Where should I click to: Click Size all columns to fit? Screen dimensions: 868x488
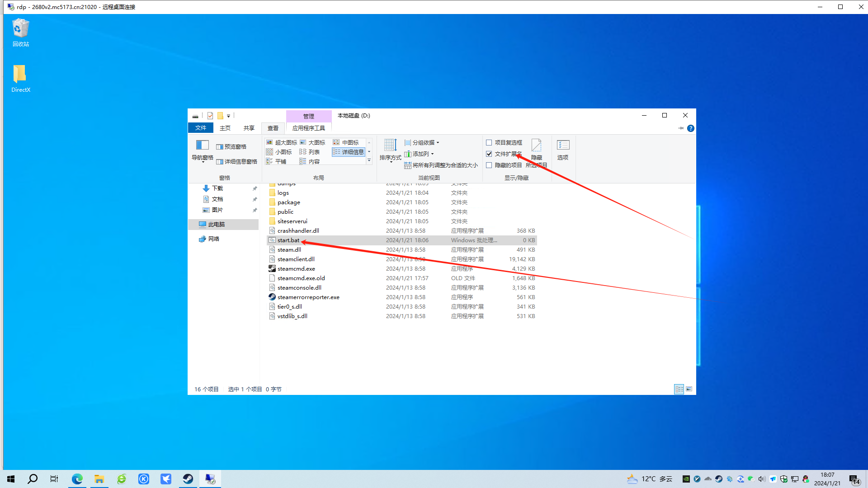441,165
